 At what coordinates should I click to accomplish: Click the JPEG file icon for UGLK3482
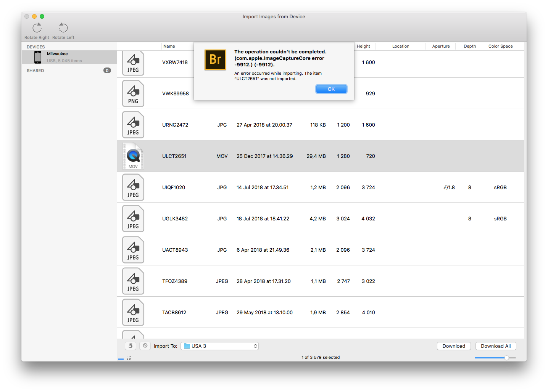pos(133,218)
